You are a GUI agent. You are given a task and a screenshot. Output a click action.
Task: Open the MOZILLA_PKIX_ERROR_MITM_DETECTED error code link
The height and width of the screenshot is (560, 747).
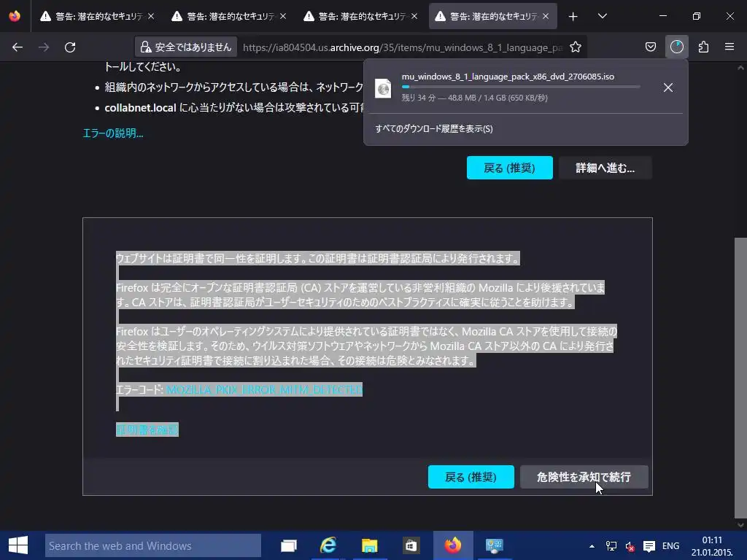264,389
